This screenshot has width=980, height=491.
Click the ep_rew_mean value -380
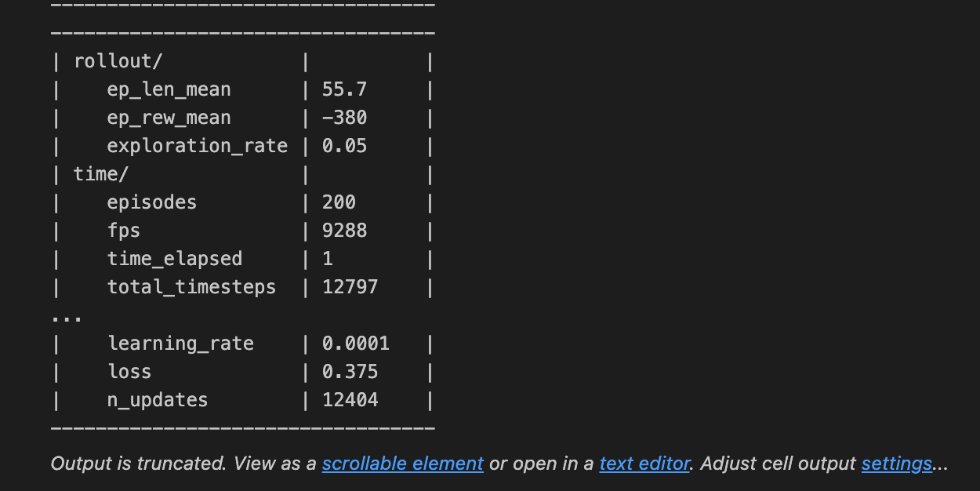tap(344, 118)
